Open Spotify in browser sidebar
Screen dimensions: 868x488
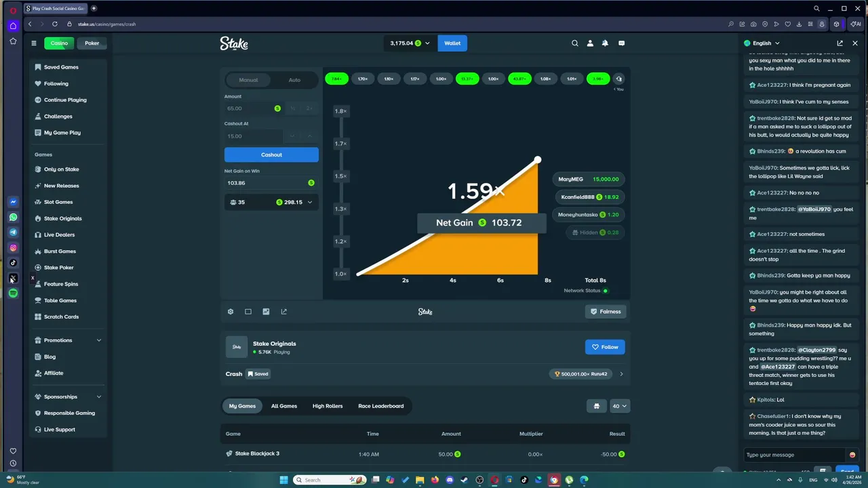pos(13,293)
